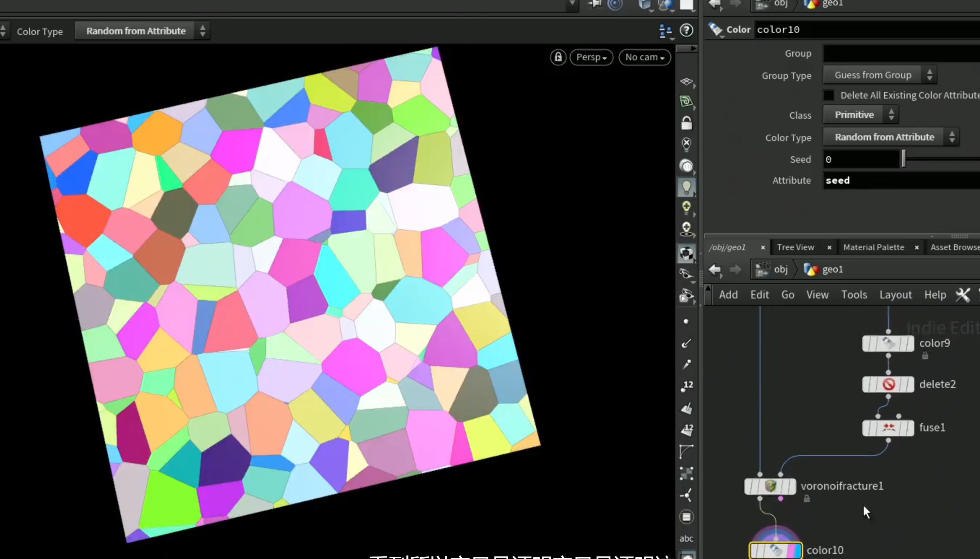Toggle display point trails icon
980x559 pixels.
(x=686, y=364)
